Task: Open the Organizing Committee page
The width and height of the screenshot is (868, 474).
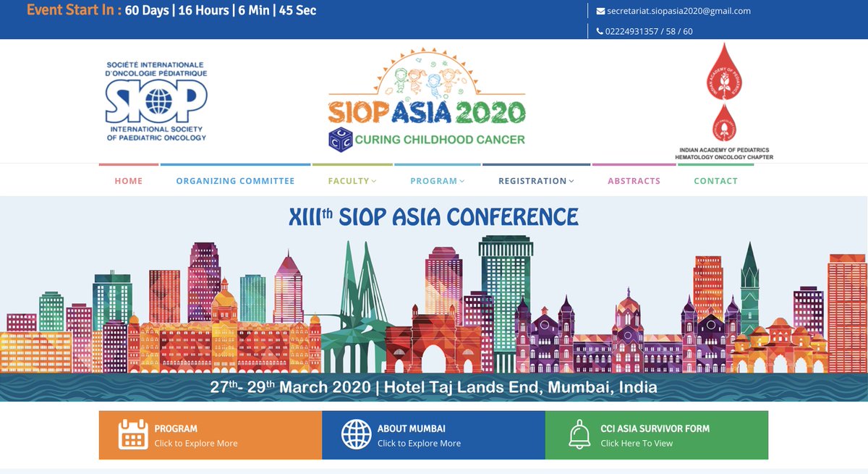Action: pyautogui.click(x=235, y=181)
